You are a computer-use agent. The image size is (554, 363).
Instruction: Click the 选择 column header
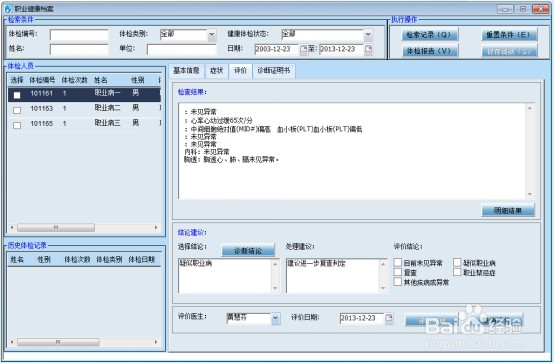(x=17, y=80)
